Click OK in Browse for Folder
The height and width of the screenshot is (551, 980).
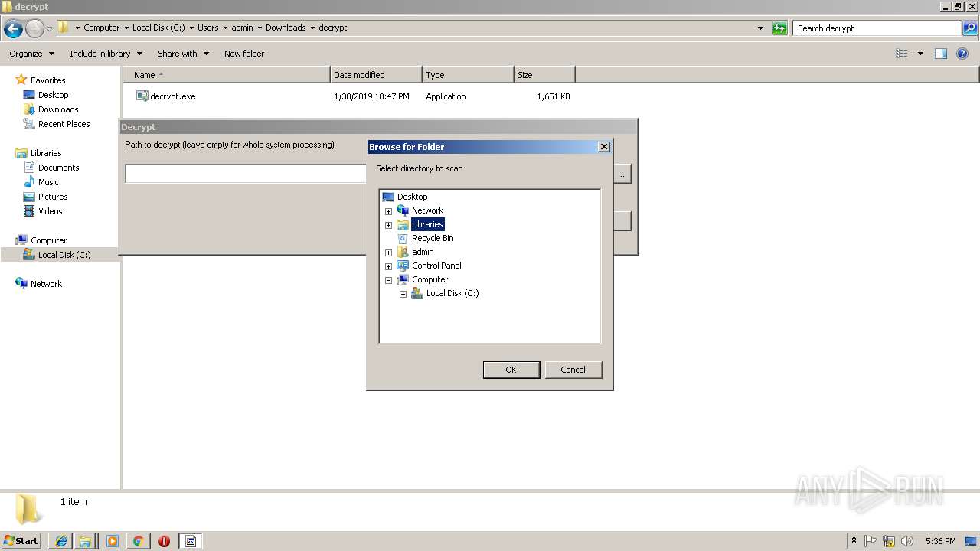point(511,370)
